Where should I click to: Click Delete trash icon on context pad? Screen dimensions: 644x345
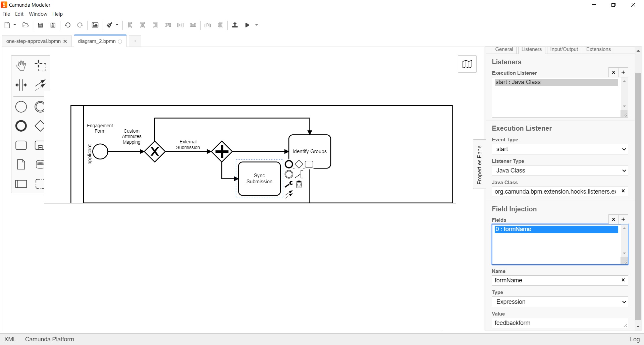pyautogui.click(x=299, y=185)
